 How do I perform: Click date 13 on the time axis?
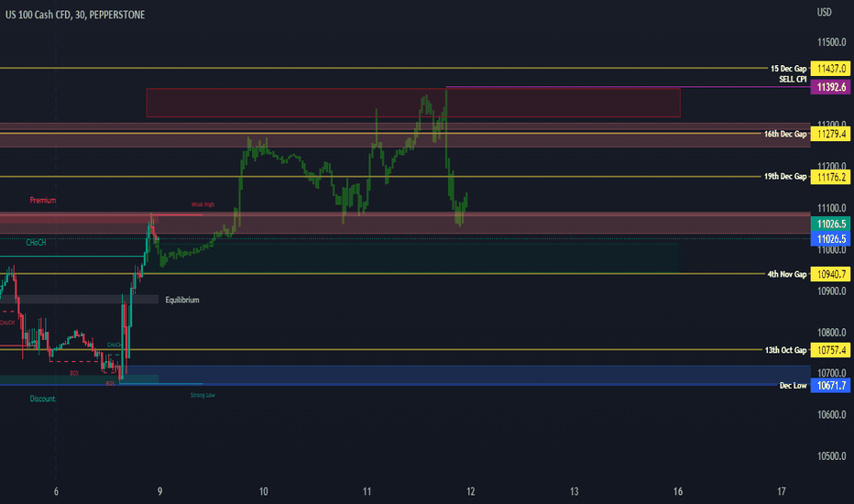(x=574, y=491)
